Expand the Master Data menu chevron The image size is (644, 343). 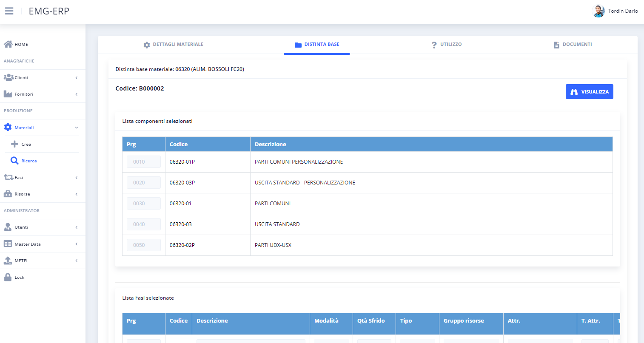77,244
